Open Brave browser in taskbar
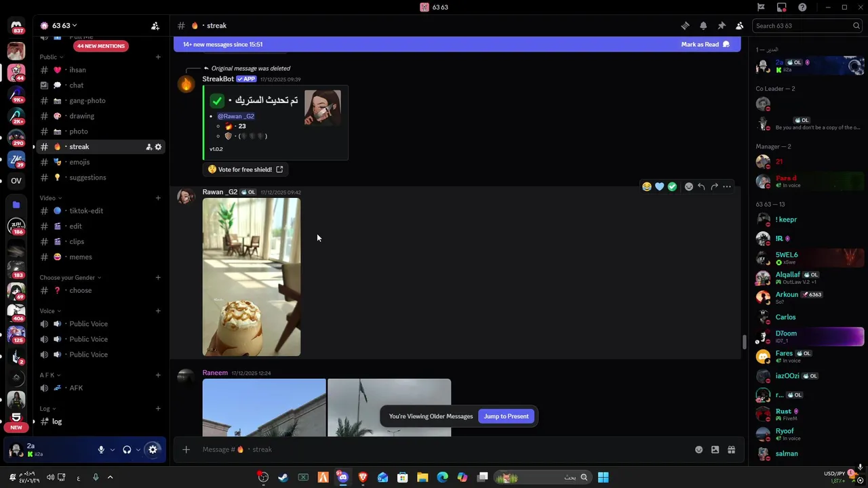This screenshot has width=868, height=488. [363, 477]
